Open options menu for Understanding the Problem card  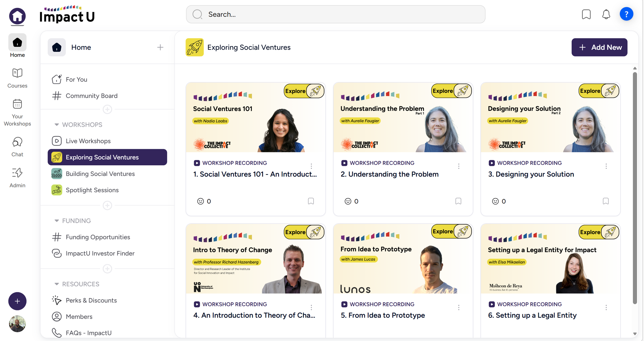point(459,166)
